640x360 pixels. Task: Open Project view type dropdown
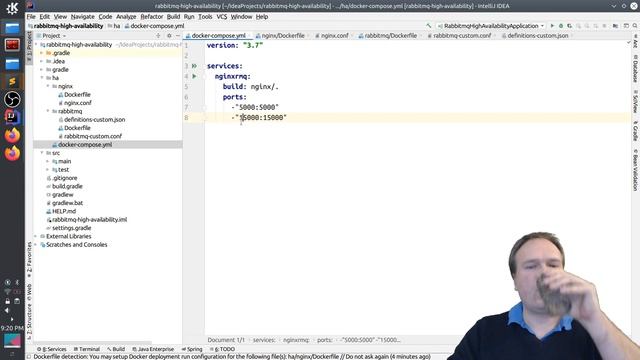click(53, 36)
